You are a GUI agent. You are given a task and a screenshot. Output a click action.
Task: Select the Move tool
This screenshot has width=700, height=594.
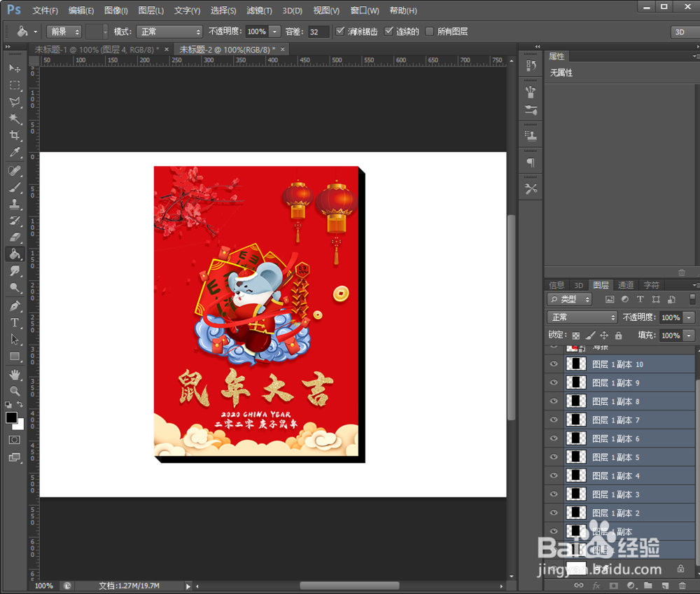click(x=15, y=68)
